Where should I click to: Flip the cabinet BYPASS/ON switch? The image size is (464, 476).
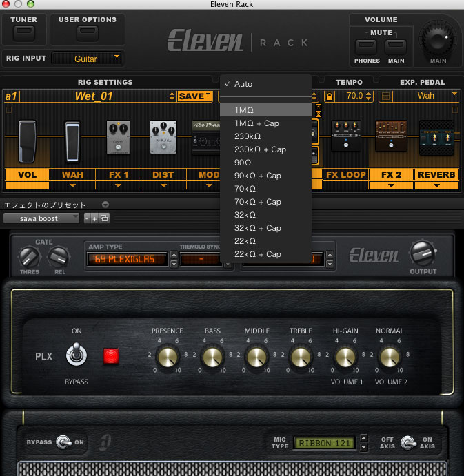pos(63,442)
